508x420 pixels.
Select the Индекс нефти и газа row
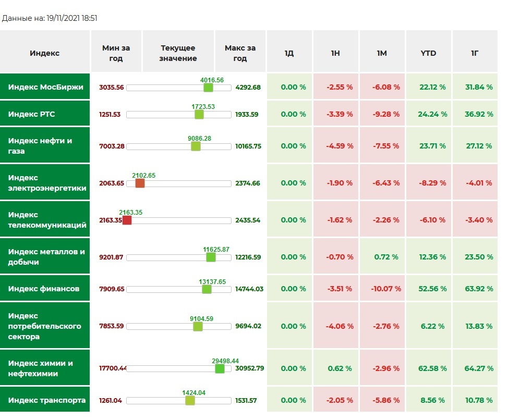40,146
